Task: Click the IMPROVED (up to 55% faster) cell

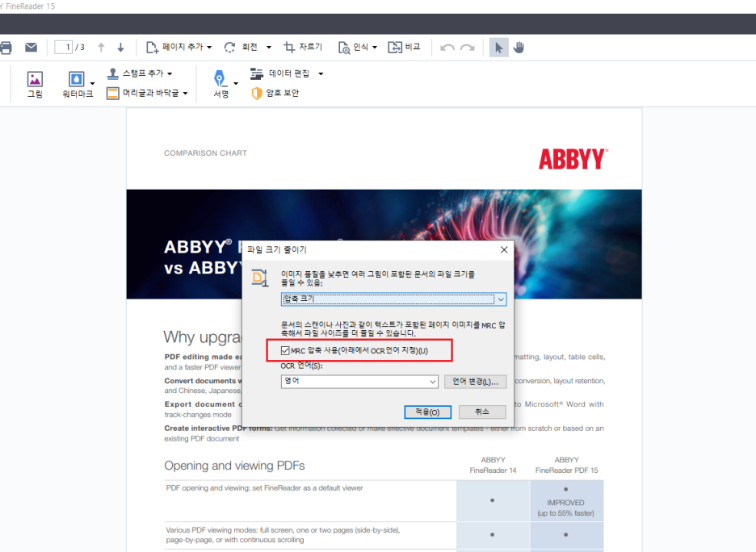Action: pos(566,501)
